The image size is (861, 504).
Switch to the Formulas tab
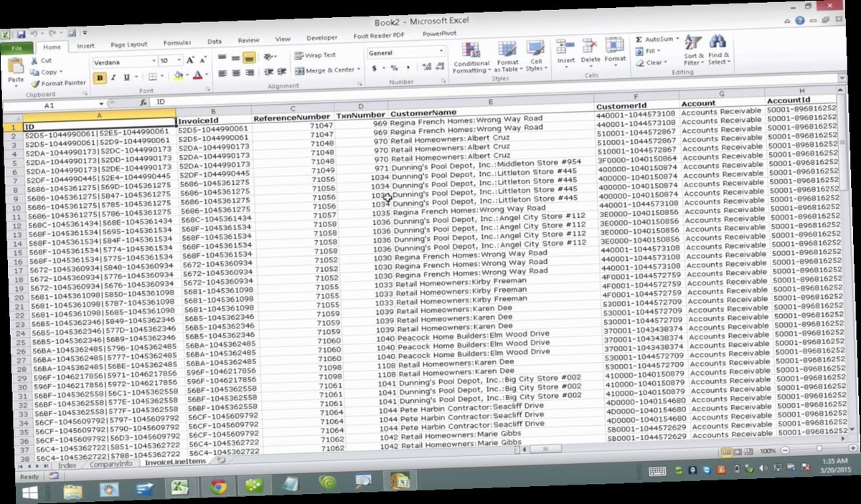pyautogui.click(x=177, y=43)
